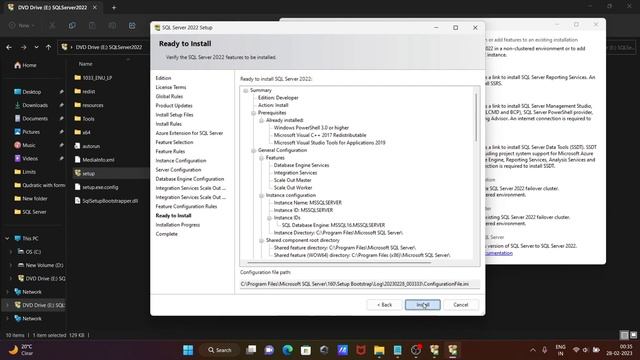Click the summary tree horizontal scrollbar

pos(339,262)
